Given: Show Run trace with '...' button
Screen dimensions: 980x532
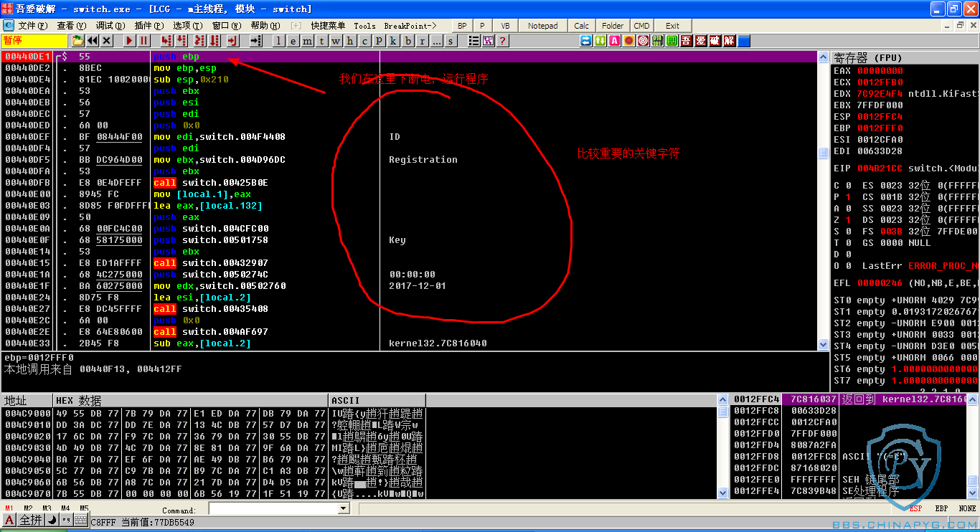Looking at the screenshot, I should (x=436, y=41).
